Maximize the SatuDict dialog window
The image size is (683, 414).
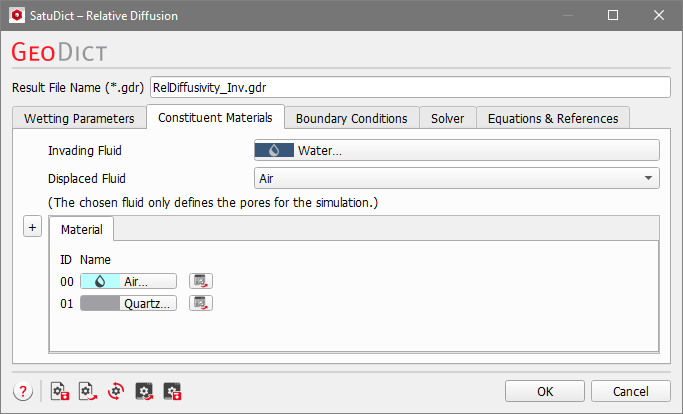[613, 15]
